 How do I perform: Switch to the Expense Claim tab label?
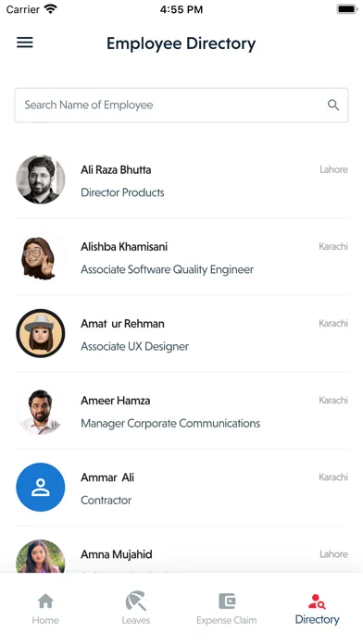coord(227,620)
